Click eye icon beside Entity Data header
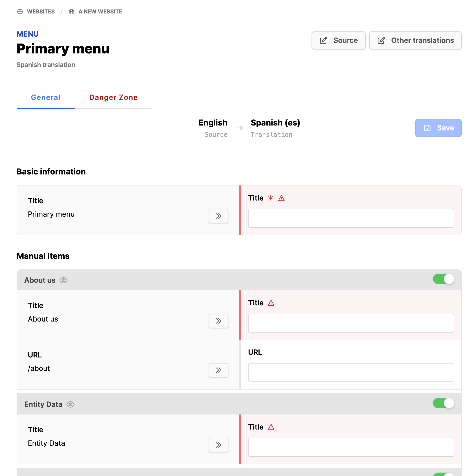The image size is (472, 476). (70, 405)
